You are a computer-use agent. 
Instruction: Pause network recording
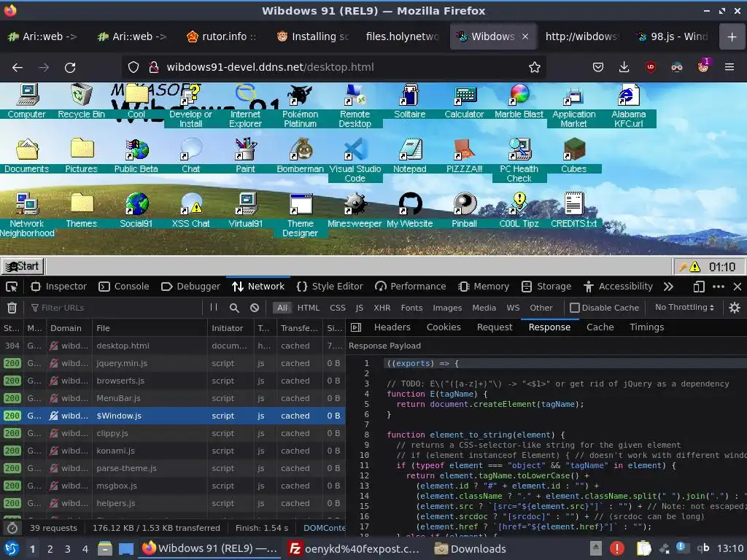click(214, 308)
